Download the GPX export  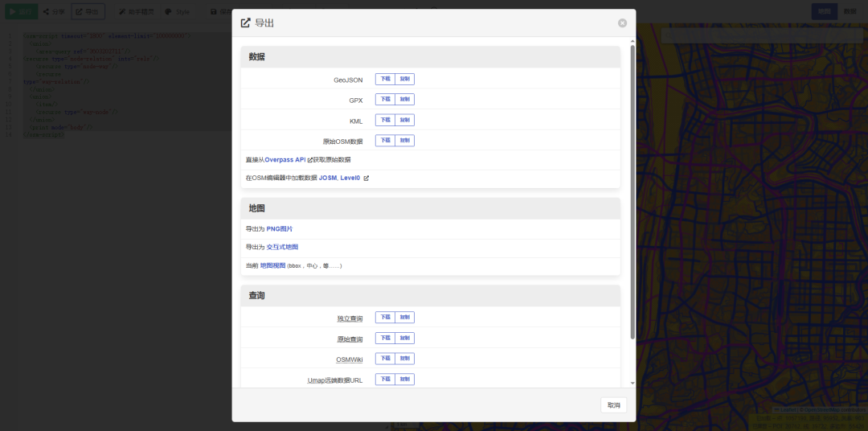coord(385,99)
